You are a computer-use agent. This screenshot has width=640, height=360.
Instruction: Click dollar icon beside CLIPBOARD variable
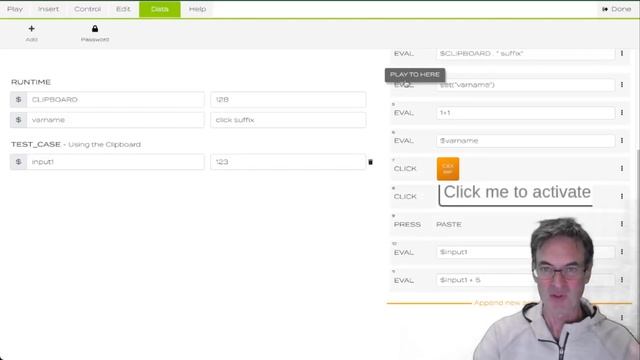pyautogui.click(x=18, y=100)
